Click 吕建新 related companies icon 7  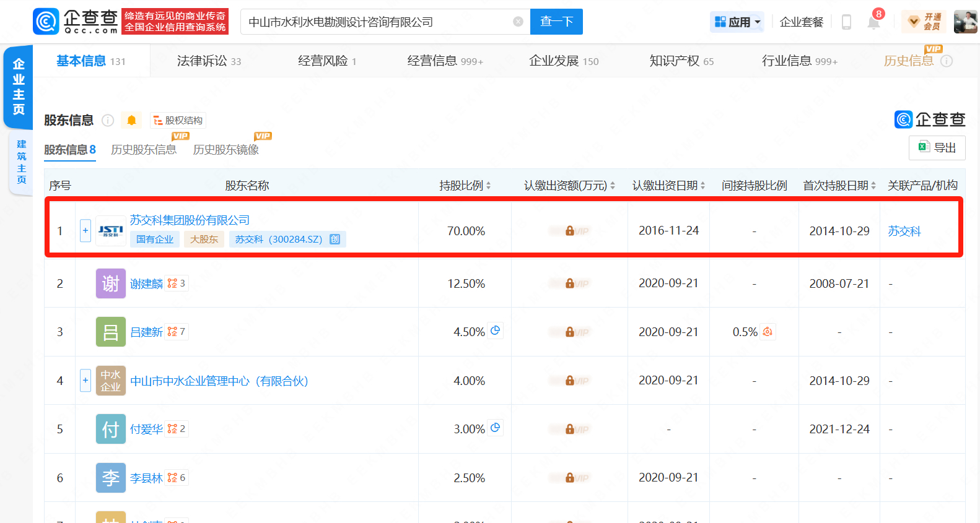(177, 332)
